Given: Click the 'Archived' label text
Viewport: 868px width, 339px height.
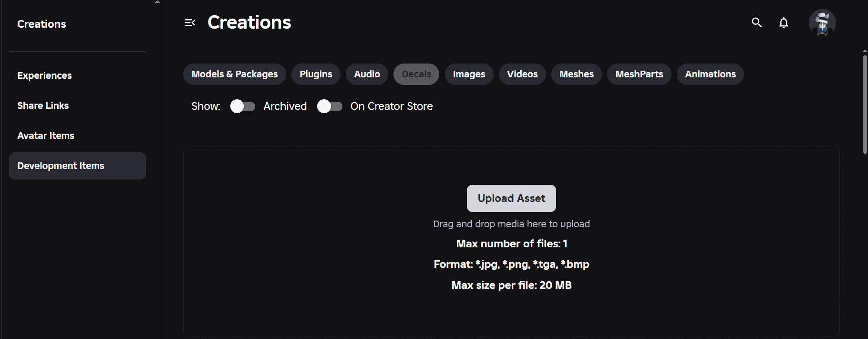Looking at the screenshot, I should pyautogui.click(x=285, y=106).
